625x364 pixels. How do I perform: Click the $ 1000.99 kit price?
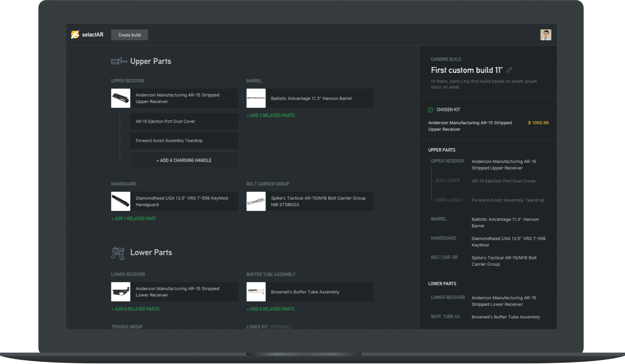pos(538,123)
